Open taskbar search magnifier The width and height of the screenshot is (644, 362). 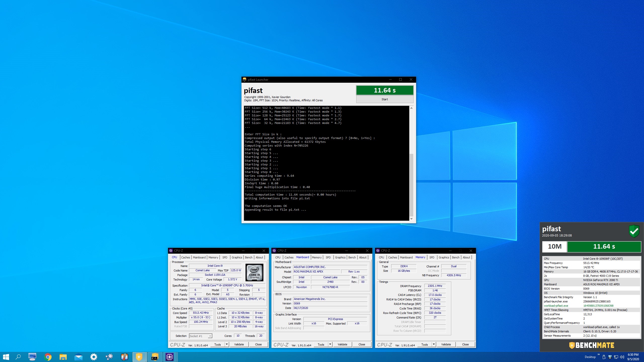(18, 357)
